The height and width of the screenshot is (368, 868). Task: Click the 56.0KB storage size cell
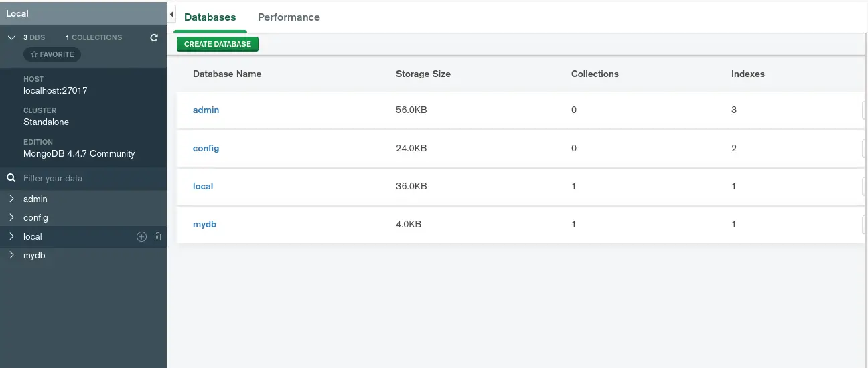point(411,110)
